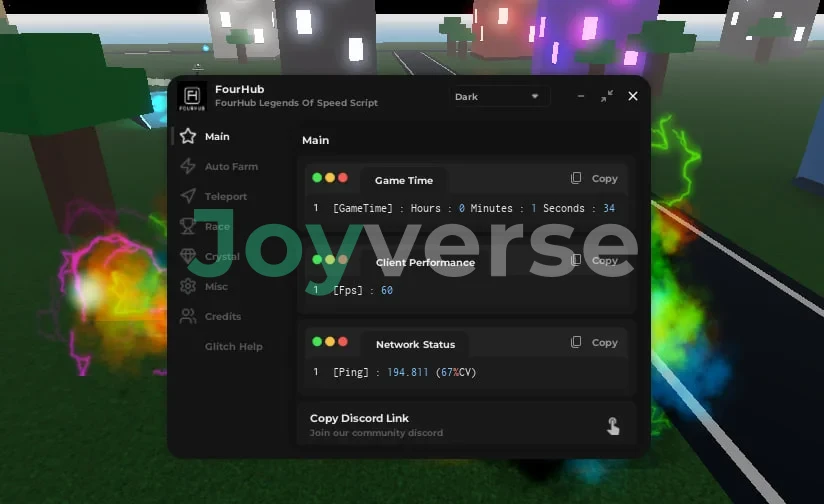Viewport: 824px width, 504px height.
Task: Click the pointer icon beside Copy Discord Link
Action: (612, 426)
